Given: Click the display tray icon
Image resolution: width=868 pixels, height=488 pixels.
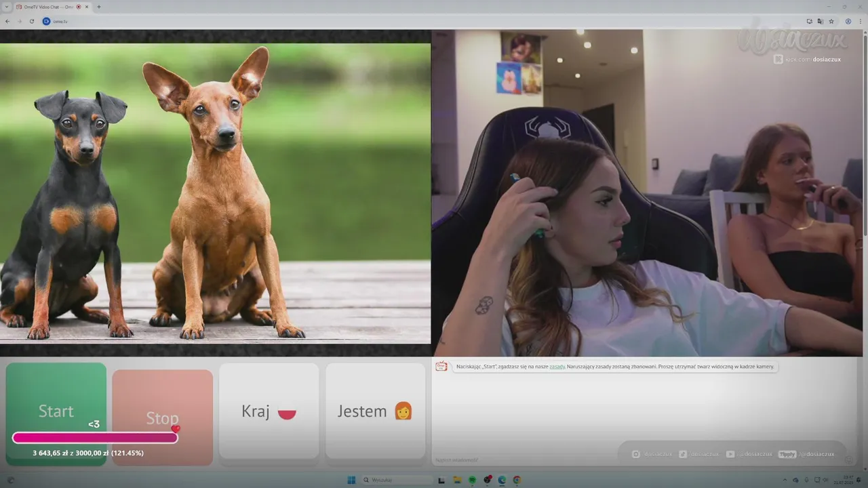Looking at the screenshot, I should coord(816,480).
